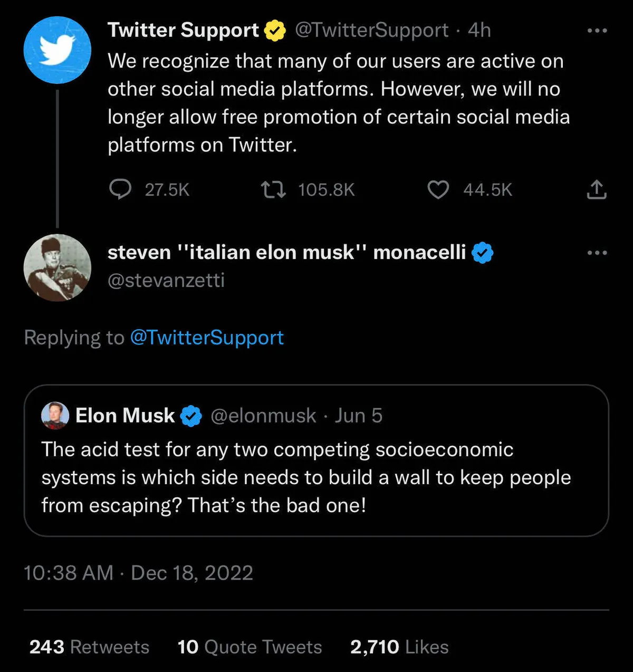Retweet the Twitter Support tweet
The height and width of the screenshot is (672, 633).
274,189
